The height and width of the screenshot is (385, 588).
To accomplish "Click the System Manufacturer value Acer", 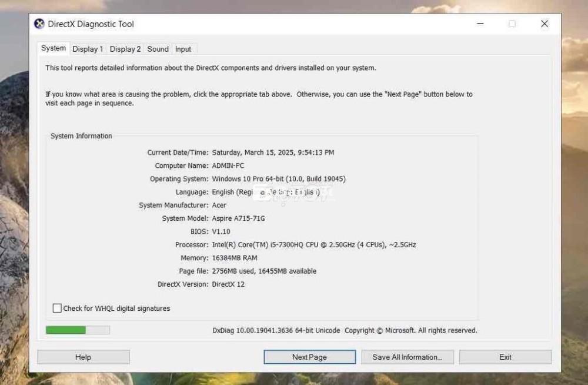I will 219,205.
